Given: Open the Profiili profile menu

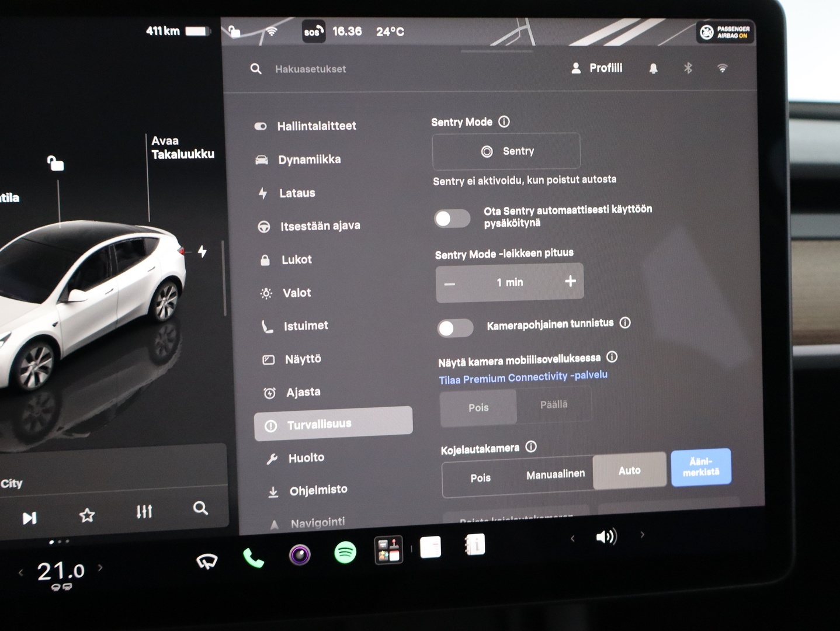Looking at the screenshot, I should 597,68.
